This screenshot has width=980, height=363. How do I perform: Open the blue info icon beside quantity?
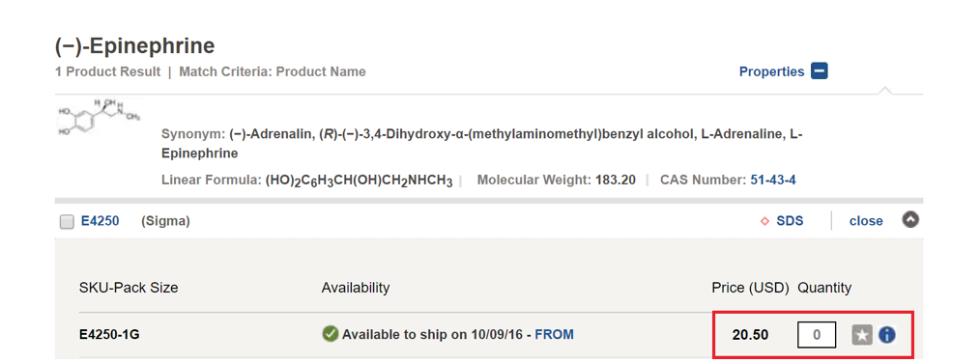click(886, 335)
